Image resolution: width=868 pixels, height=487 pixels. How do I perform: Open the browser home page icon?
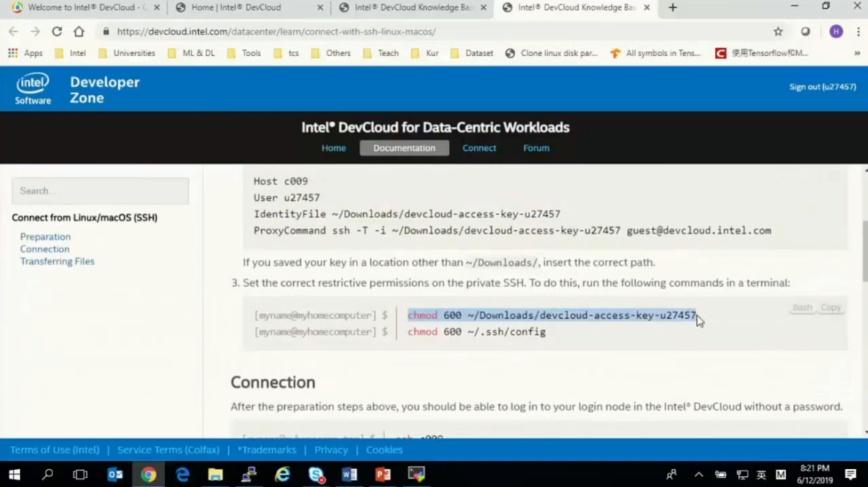(79, 31)
